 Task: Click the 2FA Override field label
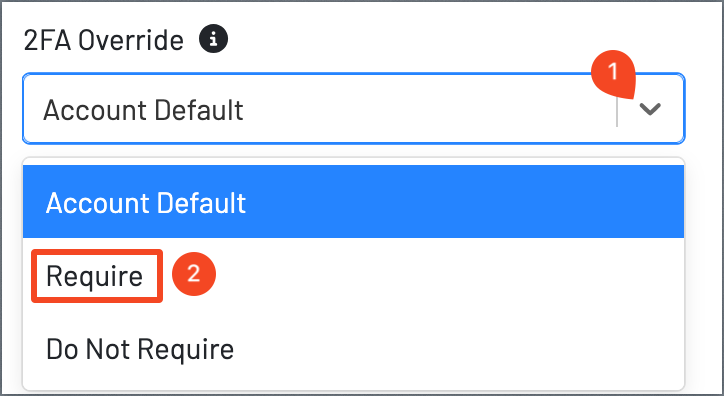(103, 40)
